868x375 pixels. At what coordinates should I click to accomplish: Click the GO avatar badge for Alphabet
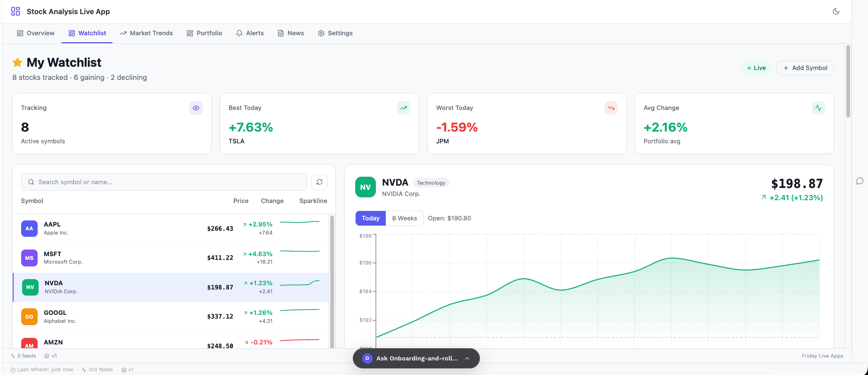[x=29, y=317]
